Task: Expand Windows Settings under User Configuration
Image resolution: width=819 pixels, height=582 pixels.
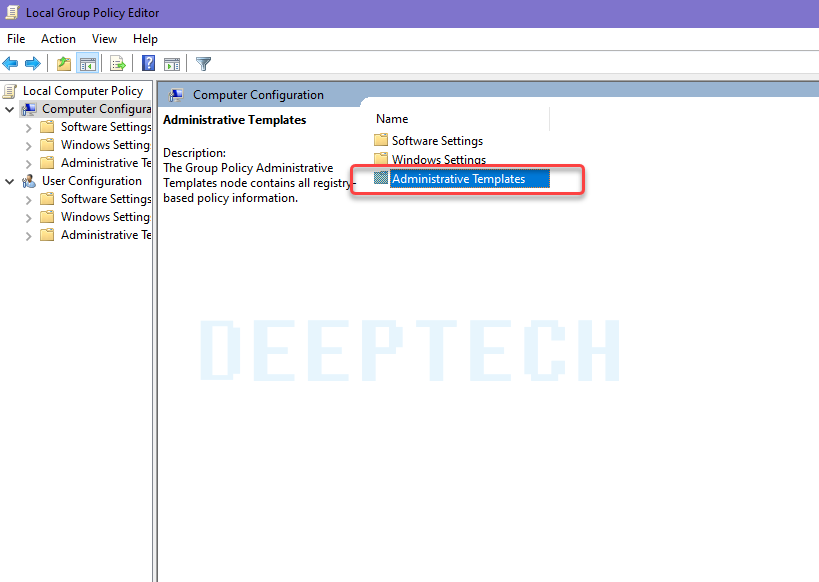Action: pos(29,218)
